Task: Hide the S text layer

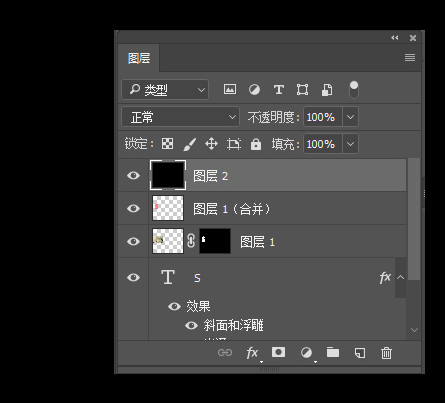Action: tap(133, 277)
